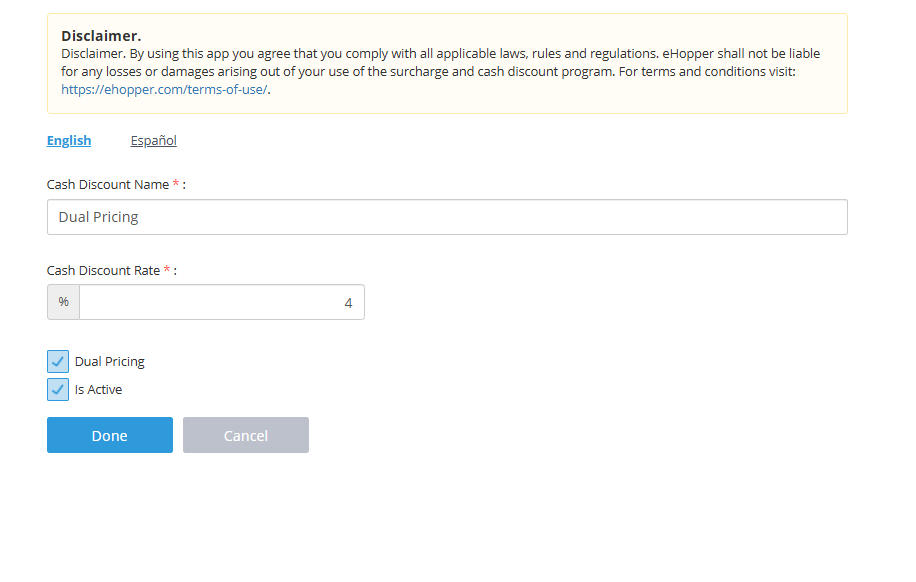Click the Is Active checkbox label text

(99, 390)
